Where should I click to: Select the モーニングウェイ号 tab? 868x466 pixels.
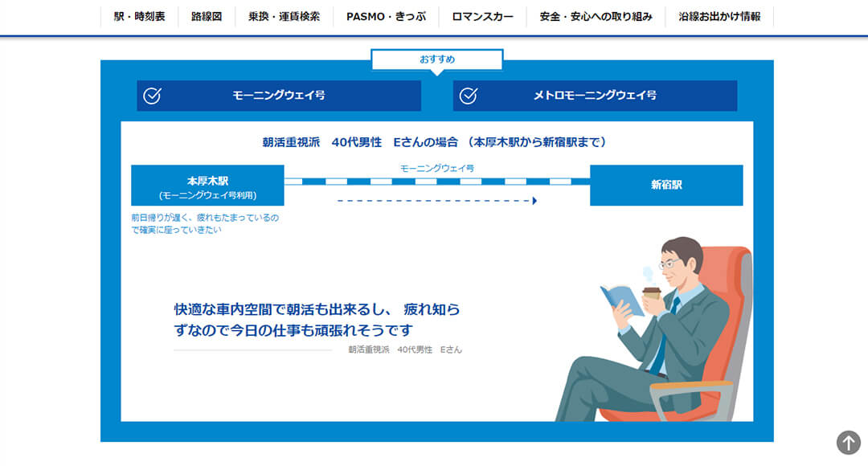279,96
